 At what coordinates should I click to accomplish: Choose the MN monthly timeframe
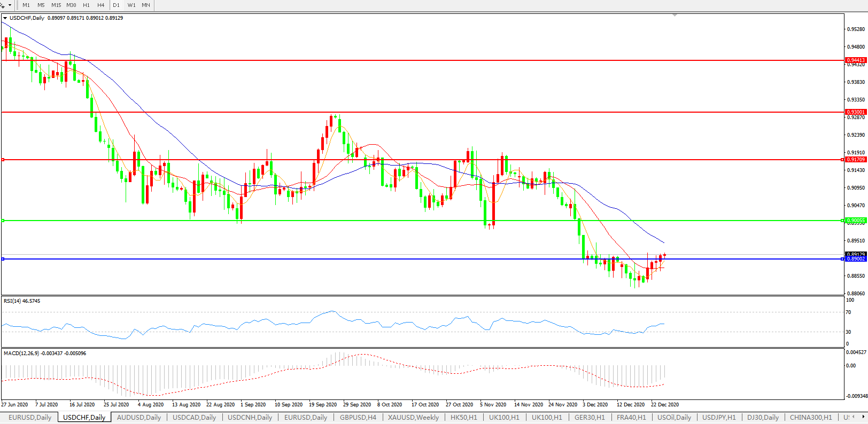(x=146, y=5)
